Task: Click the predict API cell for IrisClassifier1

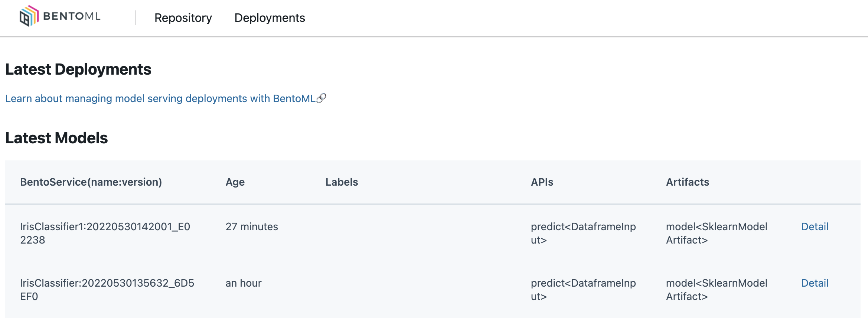Action: point(583,233)
